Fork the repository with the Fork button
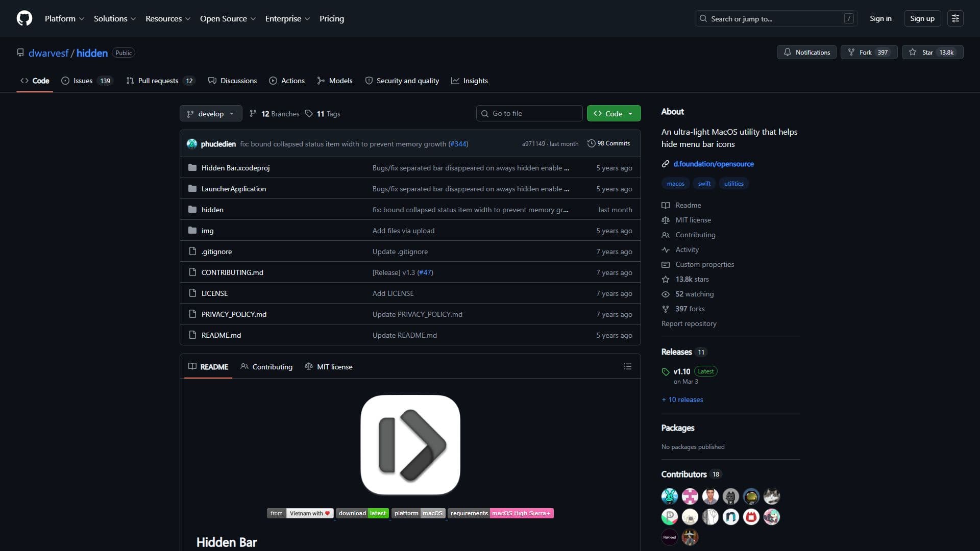The width and height of the screenshot is (980, 551). click(869, 52)
